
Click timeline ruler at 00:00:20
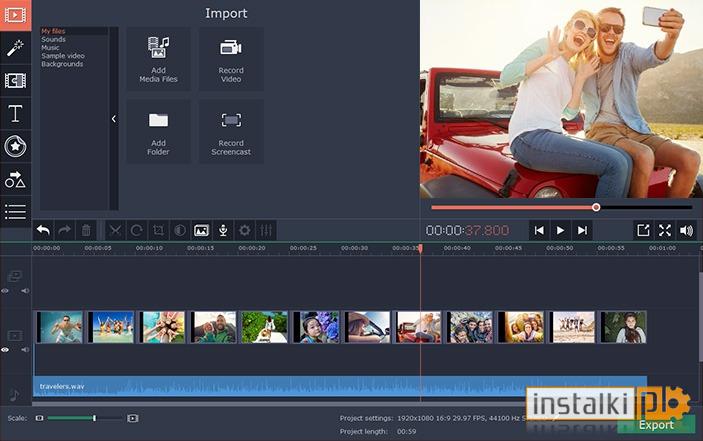coord(252,248)
